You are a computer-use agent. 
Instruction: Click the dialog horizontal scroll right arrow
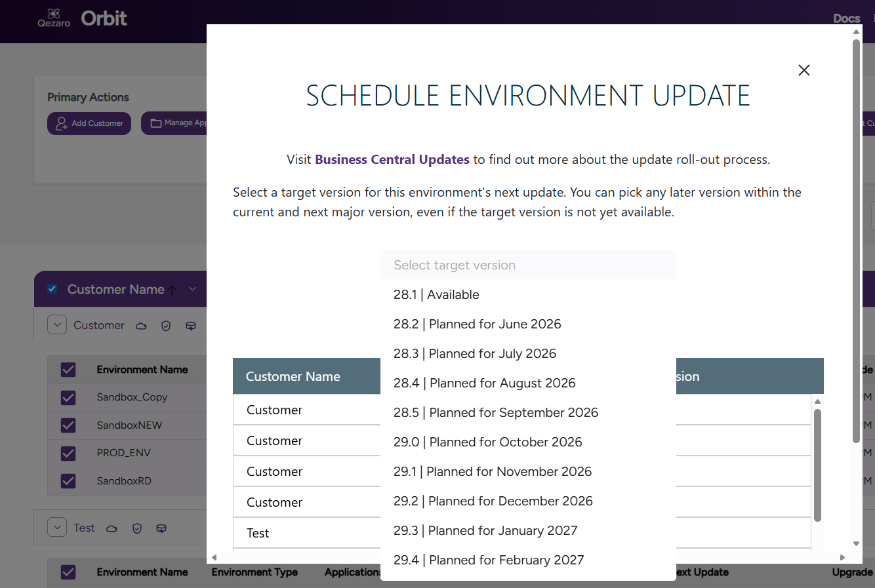pyautogui.click(x=843, y=557)
